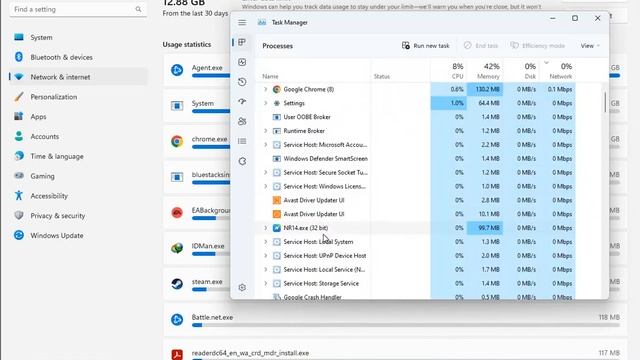
Task: Open Startup apps tab icon in Task Manager
Action: point(242,101)
